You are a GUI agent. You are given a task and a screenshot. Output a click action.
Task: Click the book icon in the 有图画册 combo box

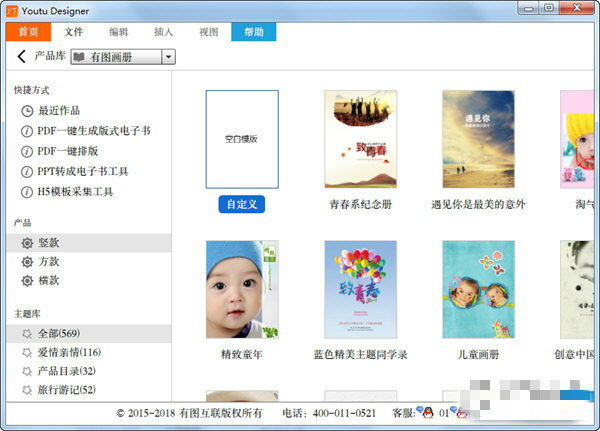tap(79, 57)
